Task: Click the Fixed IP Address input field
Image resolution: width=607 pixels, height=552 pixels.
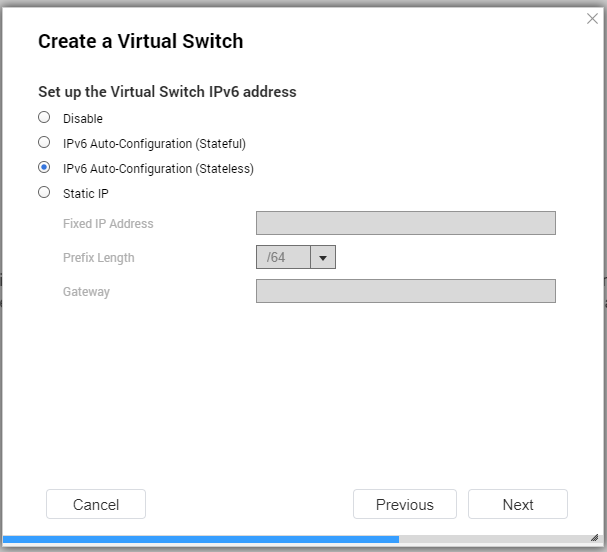Action: [406, 223]
